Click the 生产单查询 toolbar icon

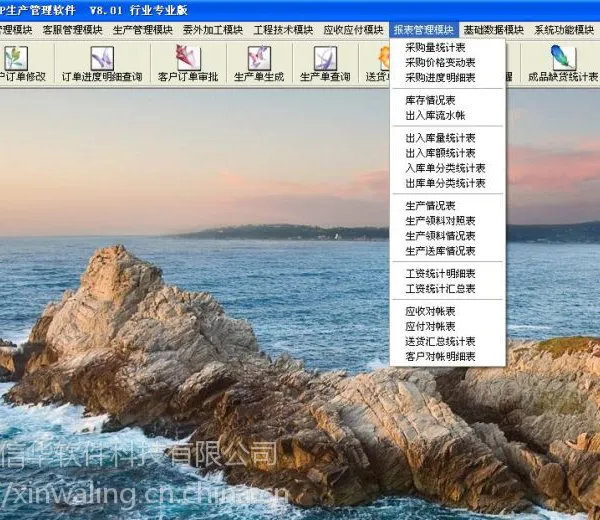pos(325,59)
